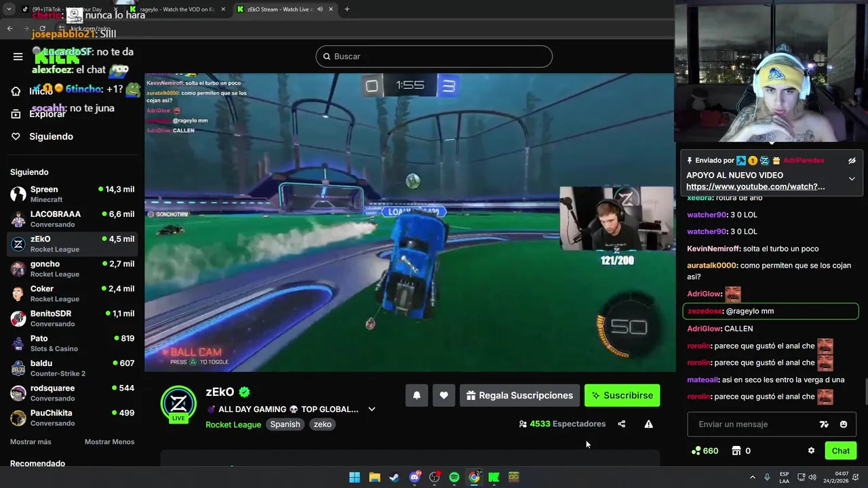Click AdriParedes username in pinned message
The width and height of the screenshot is (868, 488).
(x=804, y=161)
